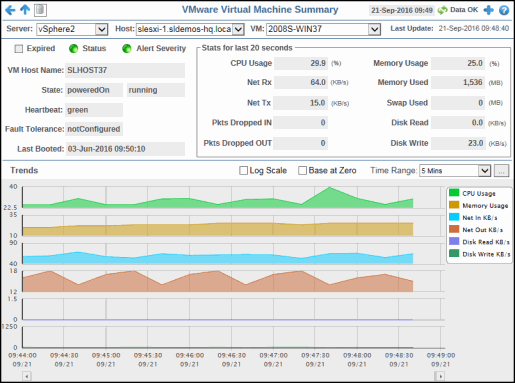The height and width of the screenshot is (383, 515).
Task: Click the Trends section label
Action: pyautogui.click(x=24, y=170)
